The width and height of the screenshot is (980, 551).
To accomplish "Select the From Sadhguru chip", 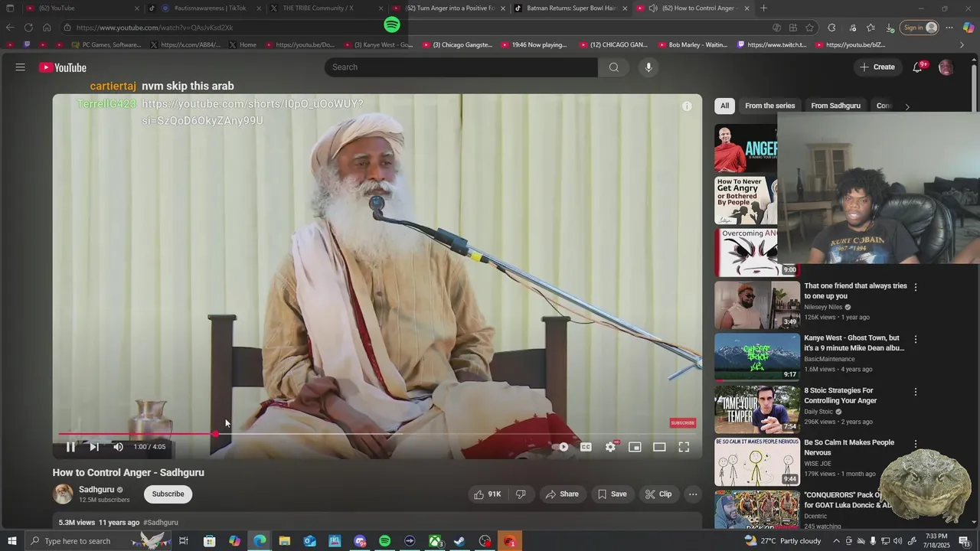I will (x=835, y=106).
